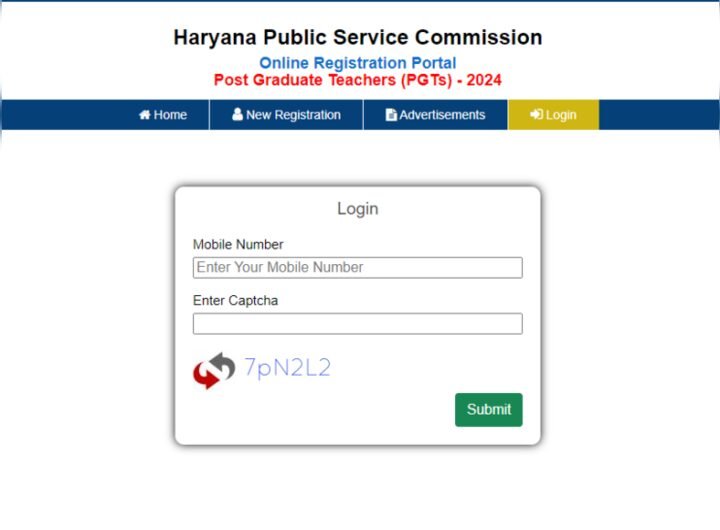Click the 7pN2L2 captcha image
This screenshot has height=530, width=720.
click(287, 368)
